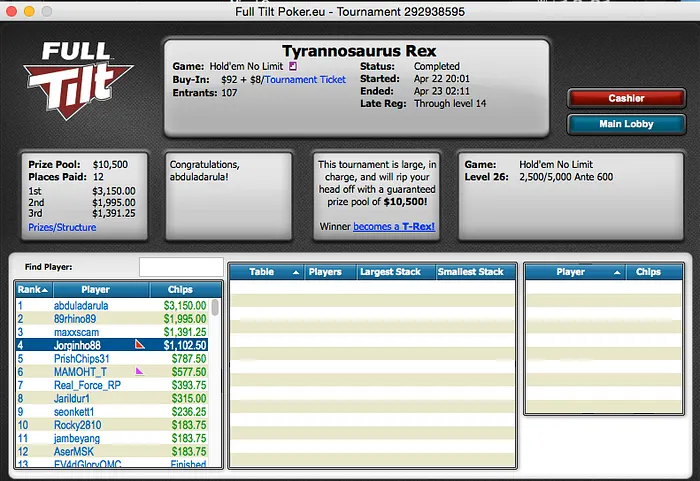Click the Full Tilt logo
700x481 pixels.
(82, 78)
